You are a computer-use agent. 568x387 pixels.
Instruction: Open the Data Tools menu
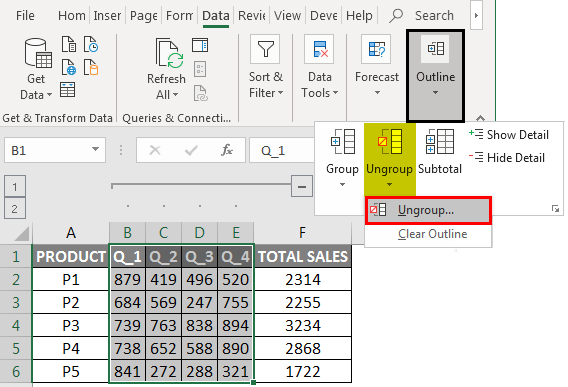320,68
